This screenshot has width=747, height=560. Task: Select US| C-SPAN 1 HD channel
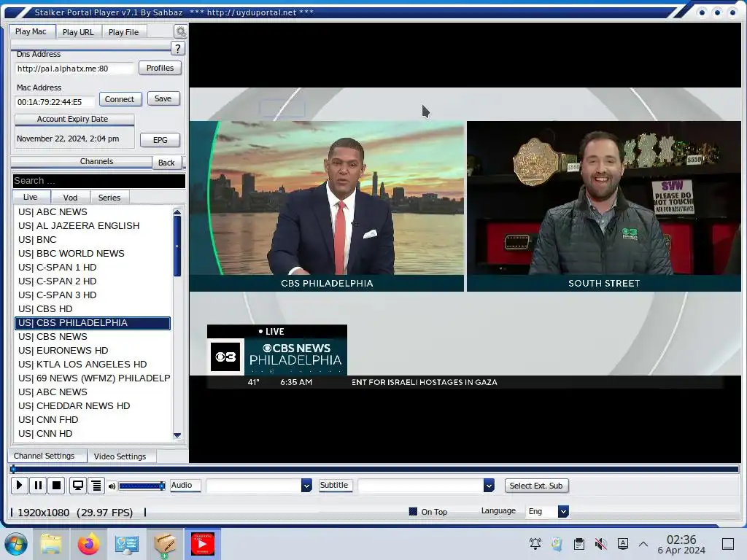click(93, 267)
